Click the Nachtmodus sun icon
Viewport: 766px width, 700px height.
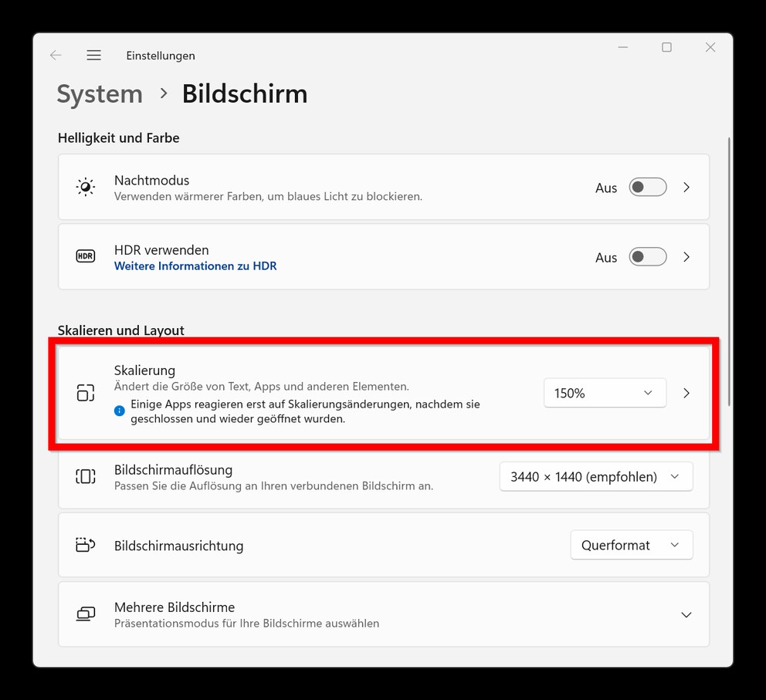(85, 188)
